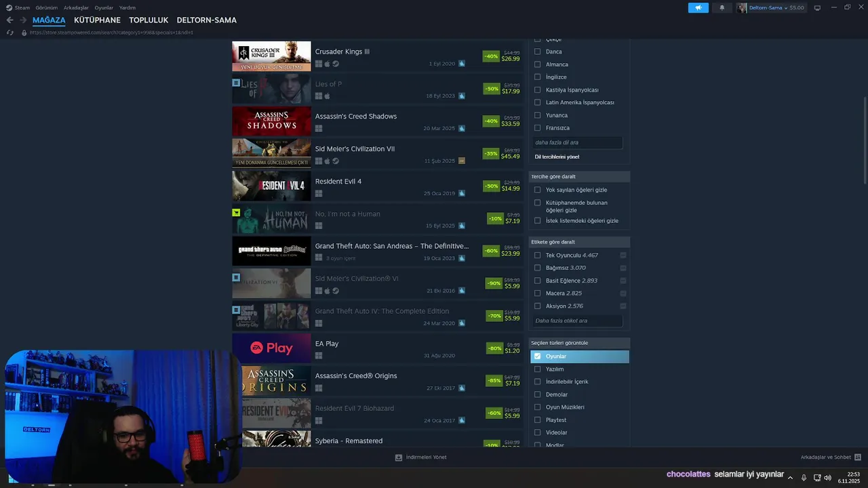Image resolution: width=868 pixels, height=488 pixels.
Task: Switch to the TOPLULUK tab
Action: pos(149,20)
